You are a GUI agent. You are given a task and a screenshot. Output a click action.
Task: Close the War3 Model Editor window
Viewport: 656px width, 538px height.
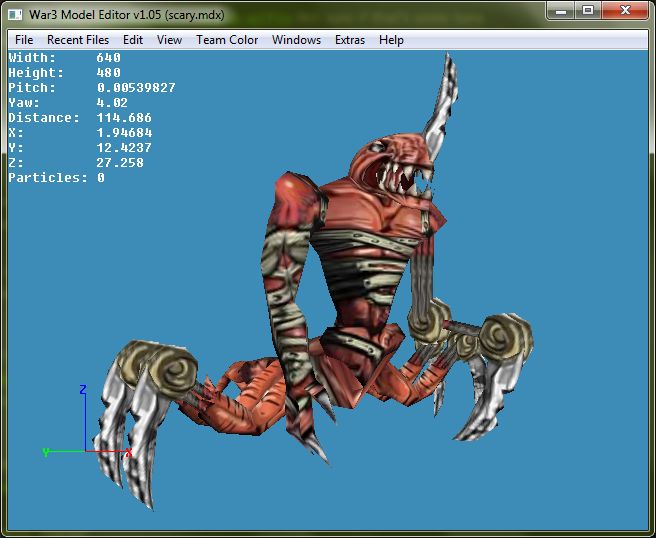[625, 11]
